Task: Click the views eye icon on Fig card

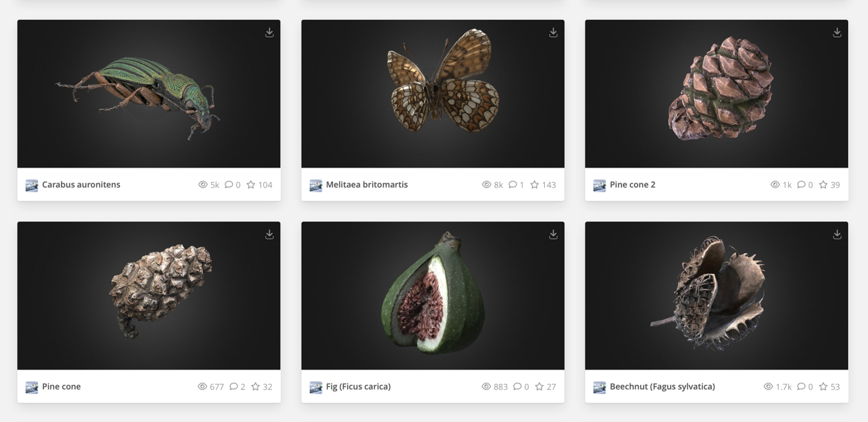Action: click(486, 387)
